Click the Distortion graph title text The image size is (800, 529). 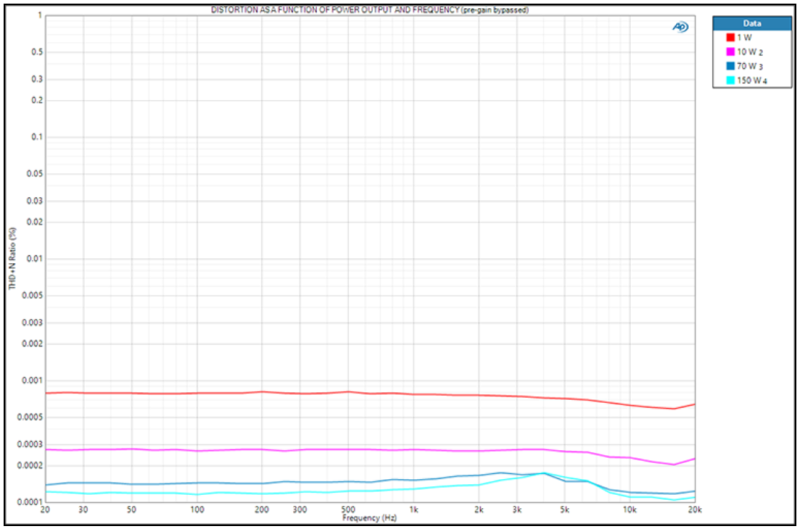(369, 9)
